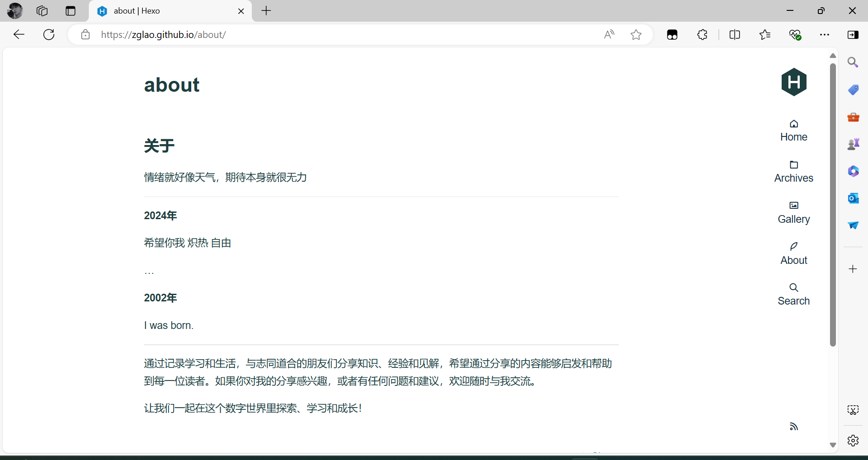Screen dimensions: 868x460
Task: Click the 'I was born.' text
Action: pyautogui.click(x=169, y=325)
